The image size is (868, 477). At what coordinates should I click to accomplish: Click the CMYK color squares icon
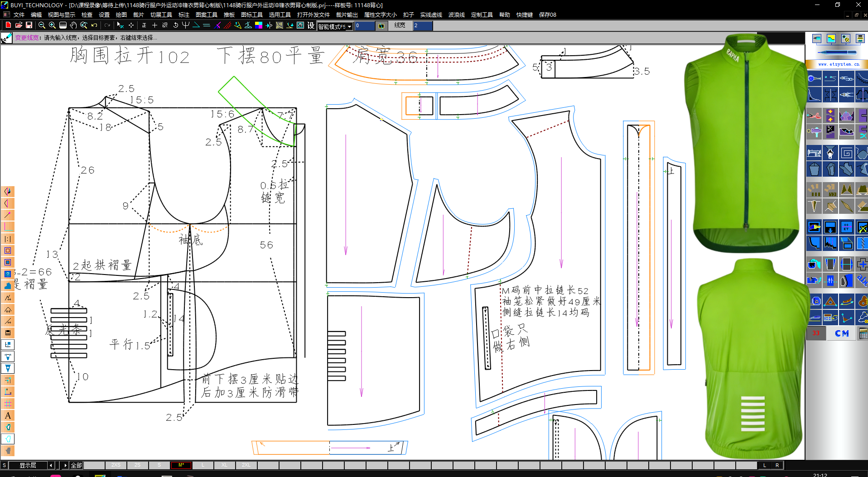coord(259,25)
